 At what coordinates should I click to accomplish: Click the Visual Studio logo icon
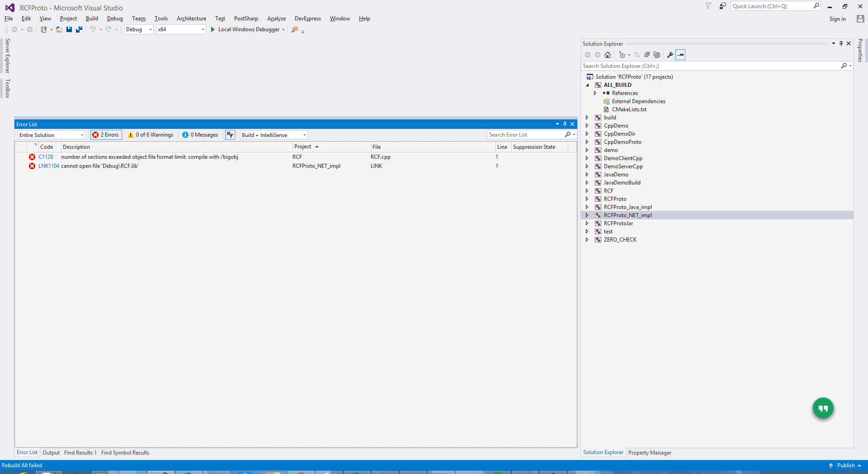tap(9, 8)
